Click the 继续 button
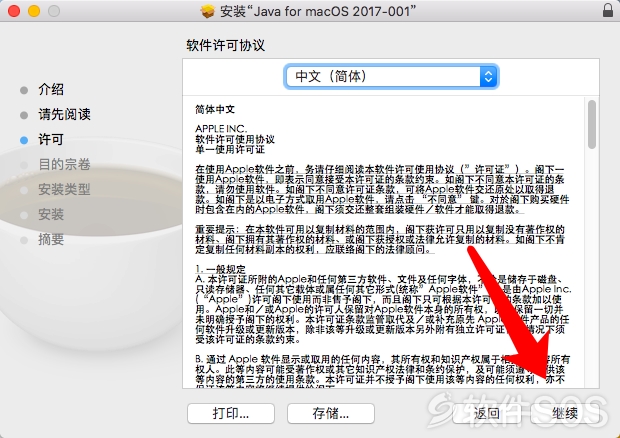The image size is (620, 438). click(565, 413)
